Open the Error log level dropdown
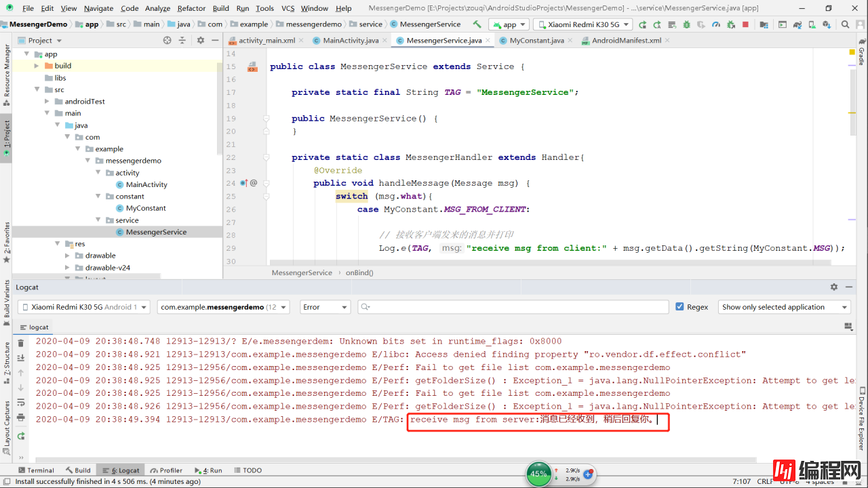The image size is (868, 488). click(325, 307)
